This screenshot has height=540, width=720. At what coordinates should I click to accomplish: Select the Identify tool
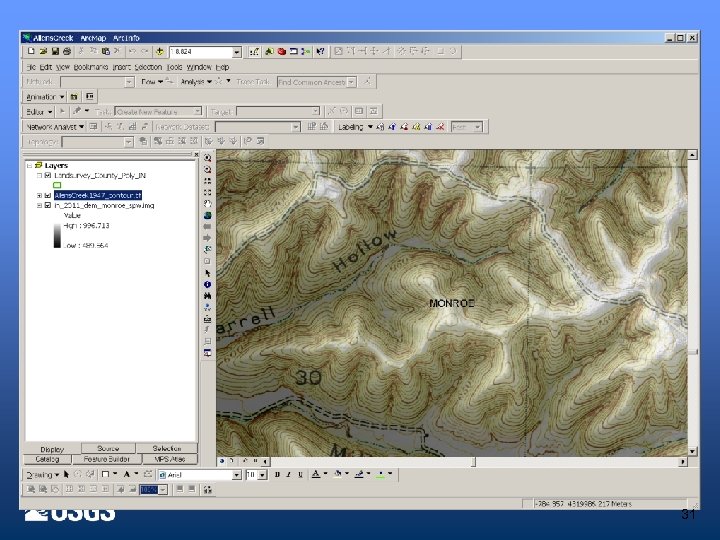point(208,285)
